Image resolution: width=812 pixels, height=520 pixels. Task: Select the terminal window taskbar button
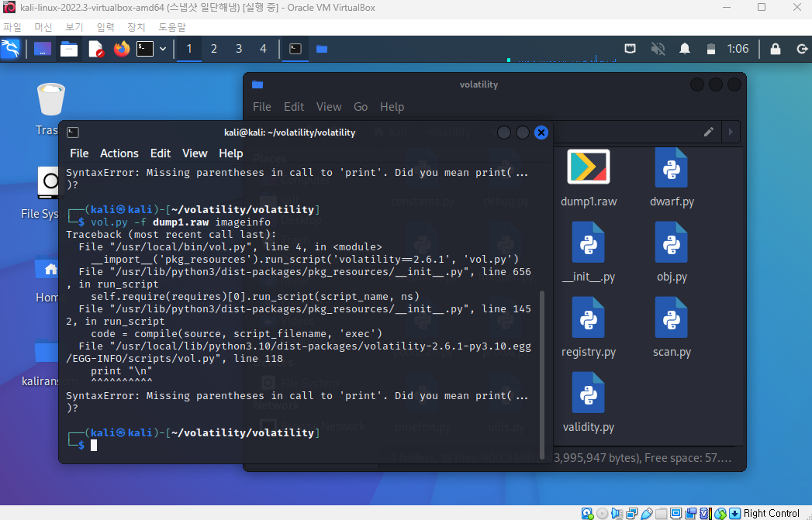click(295, 49)
